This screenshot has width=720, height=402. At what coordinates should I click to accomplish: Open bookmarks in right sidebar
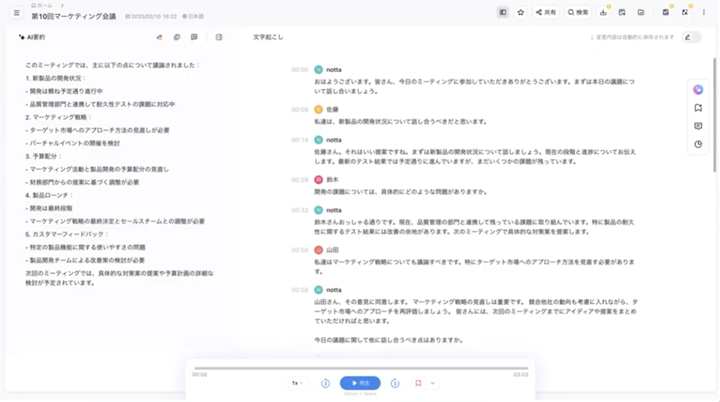(698, 108)
